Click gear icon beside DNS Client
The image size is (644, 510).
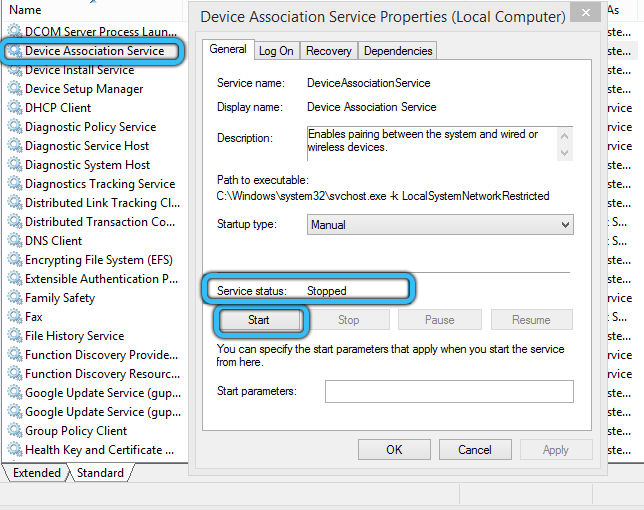tap(15, 240)
